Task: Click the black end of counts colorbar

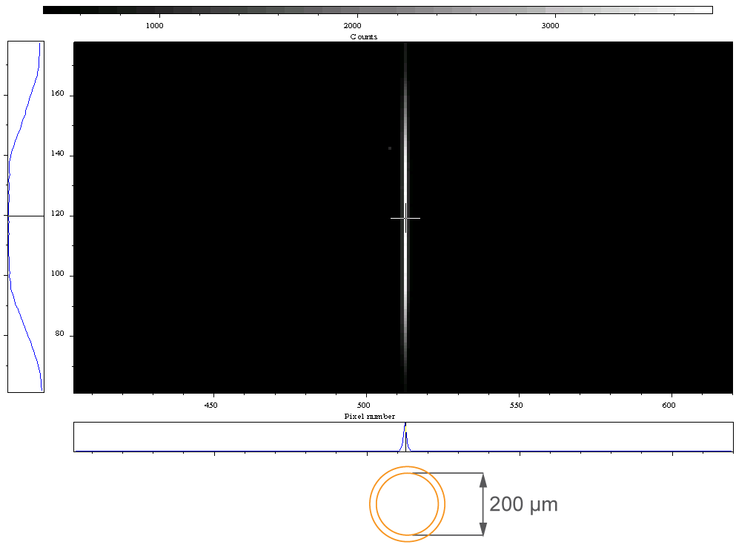Action: pyautogui.click(x=53, y=10)
